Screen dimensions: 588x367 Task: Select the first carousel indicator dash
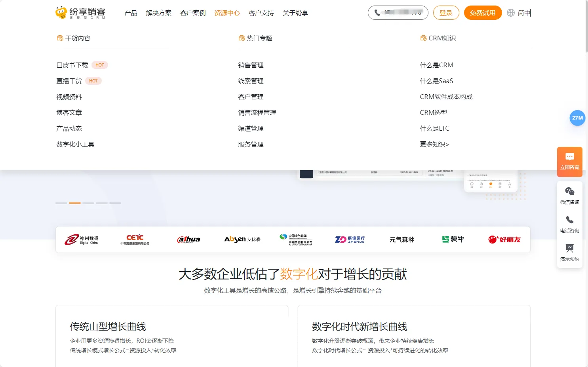[61, 203]
